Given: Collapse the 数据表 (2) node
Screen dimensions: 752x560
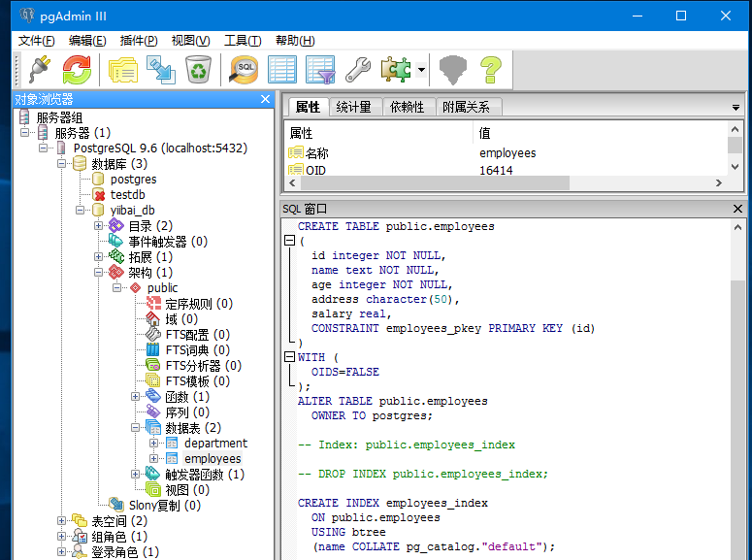Looking at the screenshot, I should coord(135,428).
